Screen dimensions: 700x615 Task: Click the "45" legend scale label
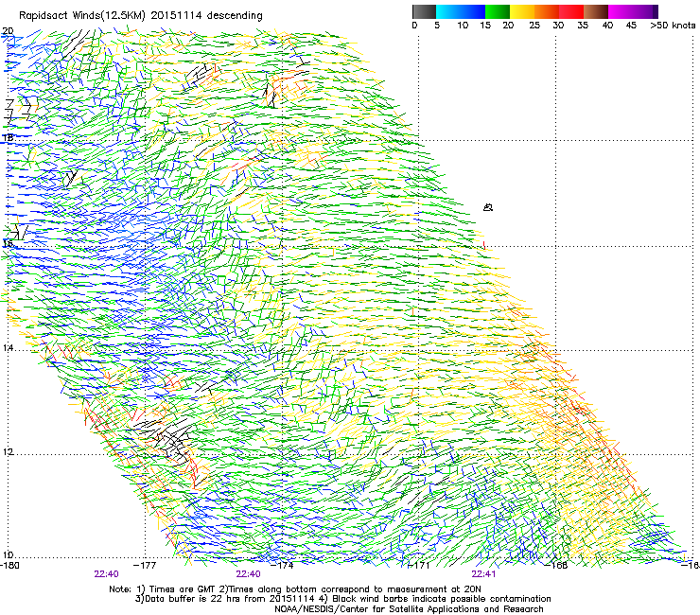coord(631,26)
